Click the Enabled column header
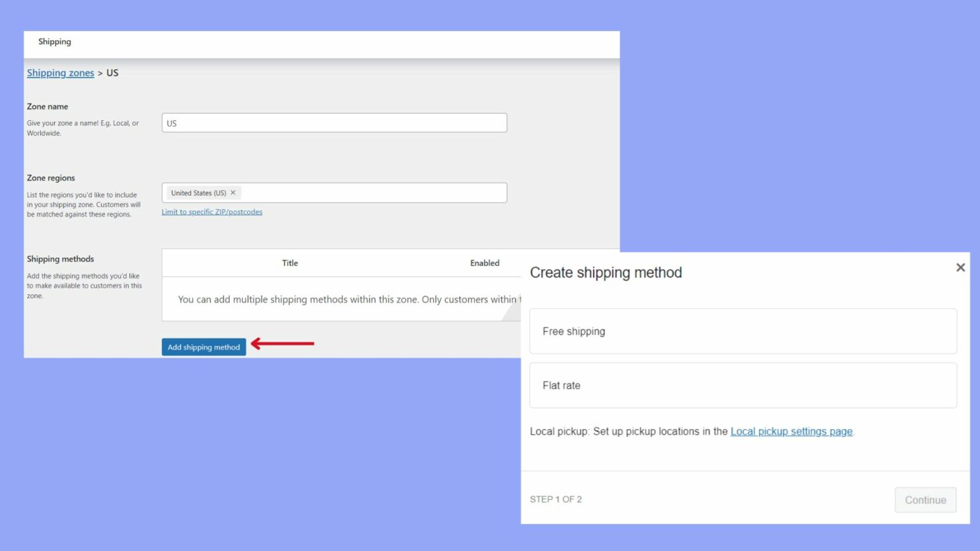 pyautogui.click(x=484, y=263)
